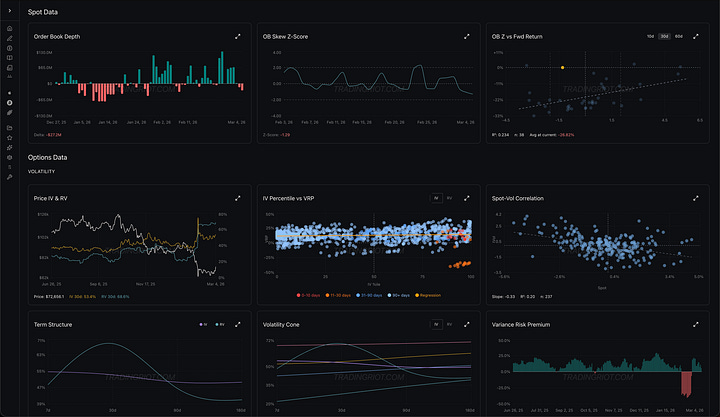Open the book icon in the sidebar

[10, 58]
